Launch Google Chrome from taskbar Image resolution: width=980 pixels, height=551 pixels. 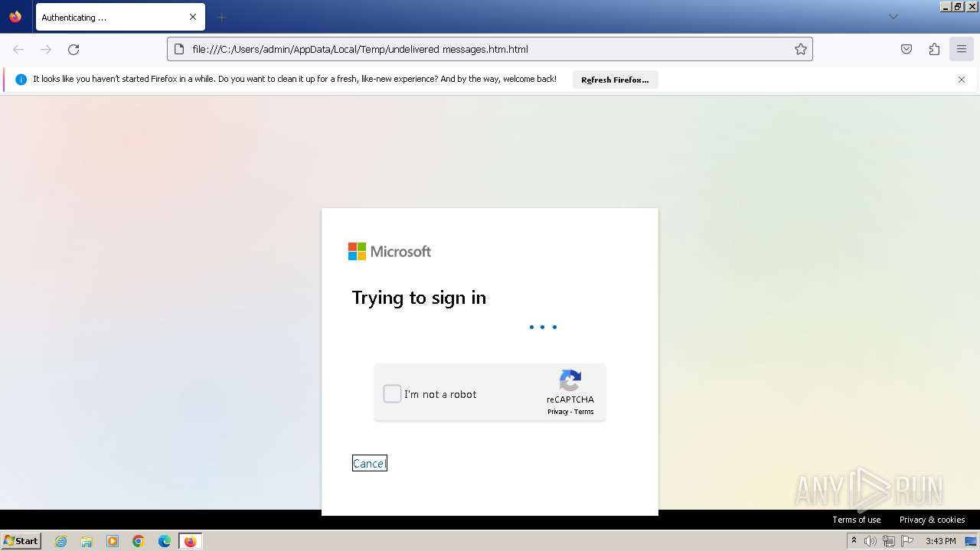(x=139, y=541)
